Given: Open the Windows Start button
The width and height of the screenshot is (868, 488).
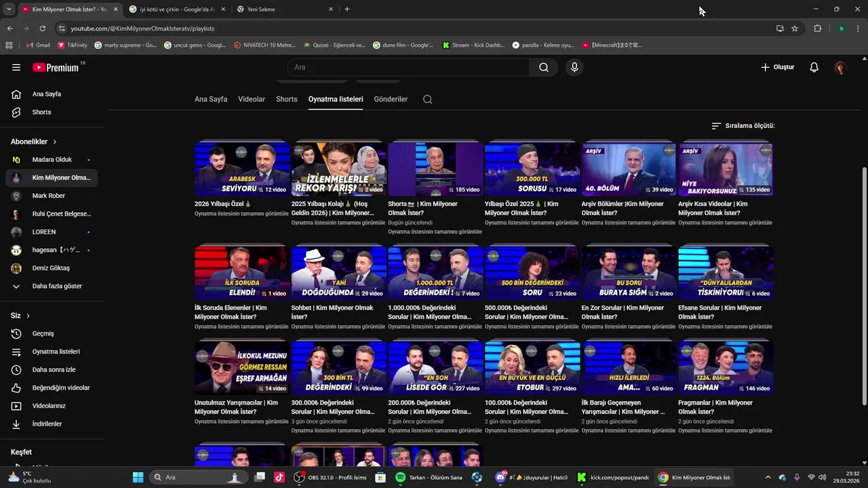Looking at the screenshot, I should (138, 477).
